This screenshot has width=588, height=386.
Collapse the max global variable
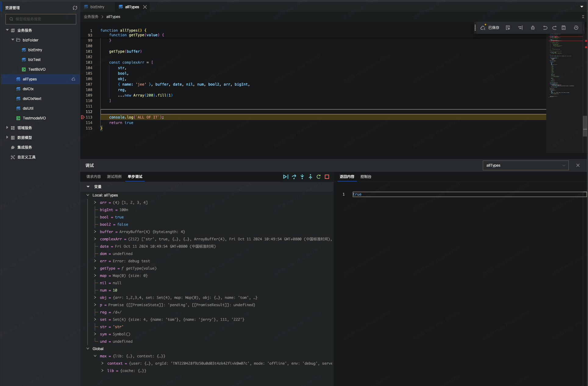click(95, 356)
